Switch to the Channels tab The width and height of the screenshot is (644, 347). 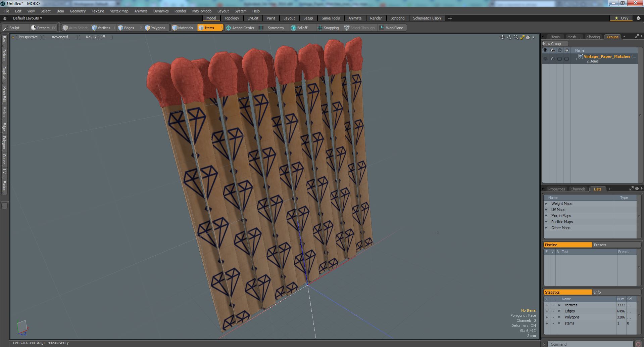578,189
